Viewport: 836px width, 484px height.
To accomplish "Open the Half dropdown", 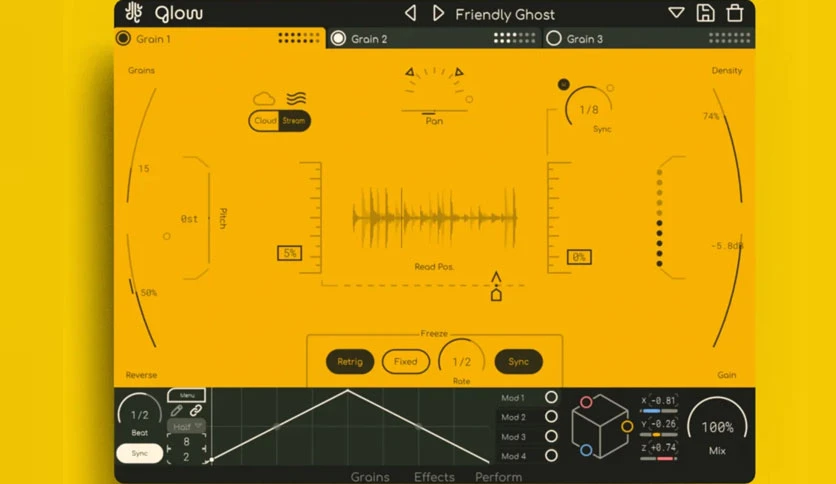I will coord(186,426).
